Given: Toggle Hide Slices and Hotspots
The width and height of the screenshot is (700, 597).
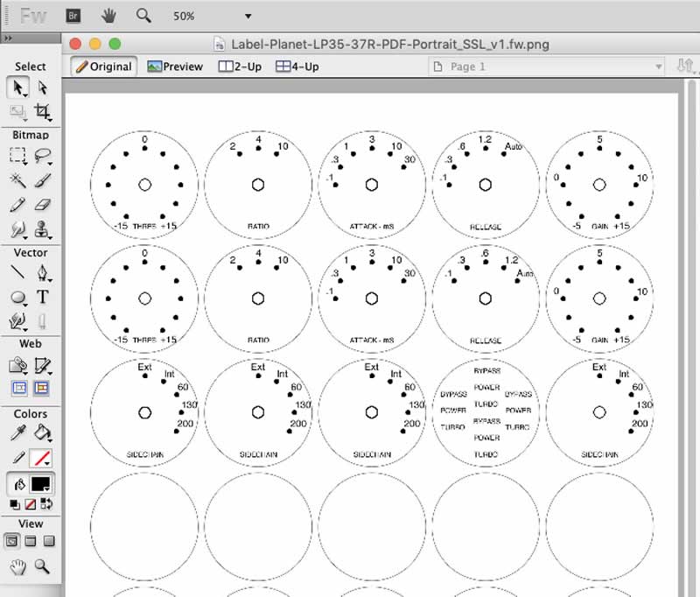Looking at the screenshot, I should click(17, 388).
